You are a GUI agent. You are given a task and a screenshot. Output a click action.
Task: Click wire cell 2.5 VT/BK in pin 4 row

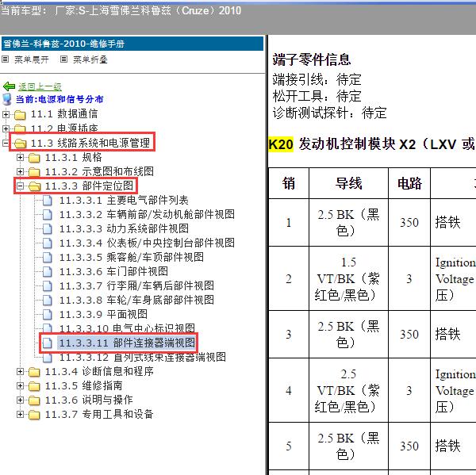[x=348, y=390]
